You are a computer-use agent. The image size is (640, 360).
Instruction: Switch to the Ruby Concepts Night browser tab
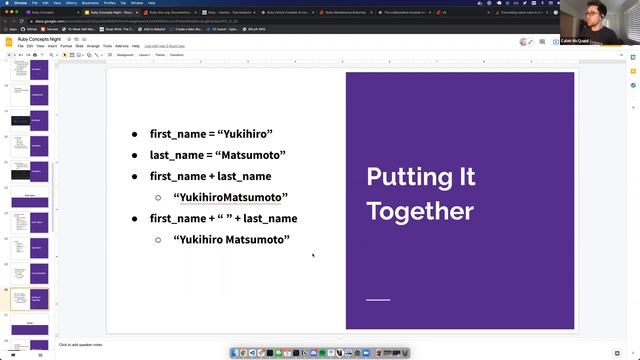(110, 13)
